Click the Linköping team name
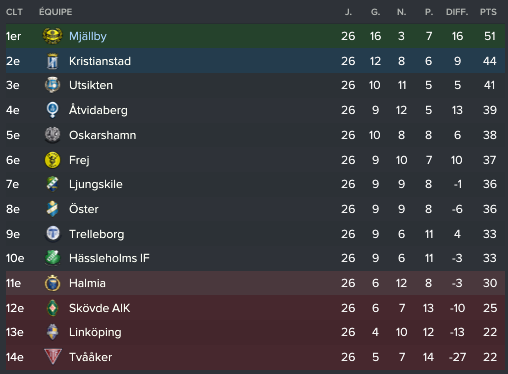Image resolution: width=508 pixels, height=374 pixels. 95,332
